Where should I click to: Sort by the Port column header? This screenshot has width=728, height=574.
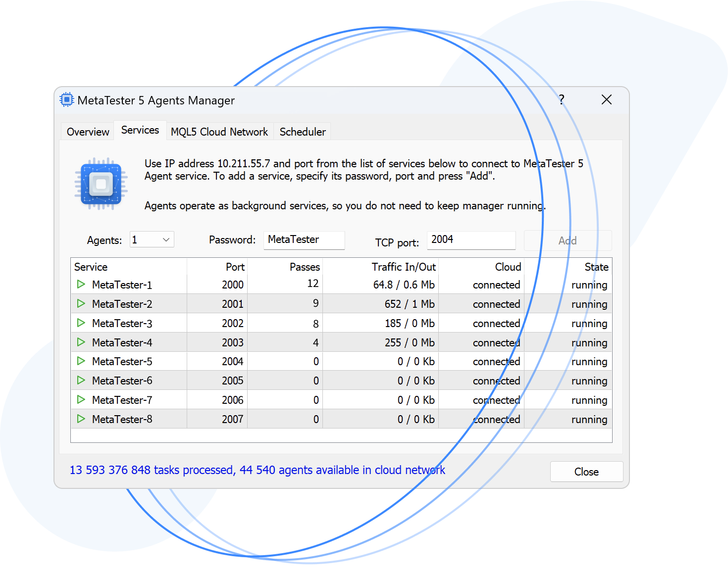(217, 267)
